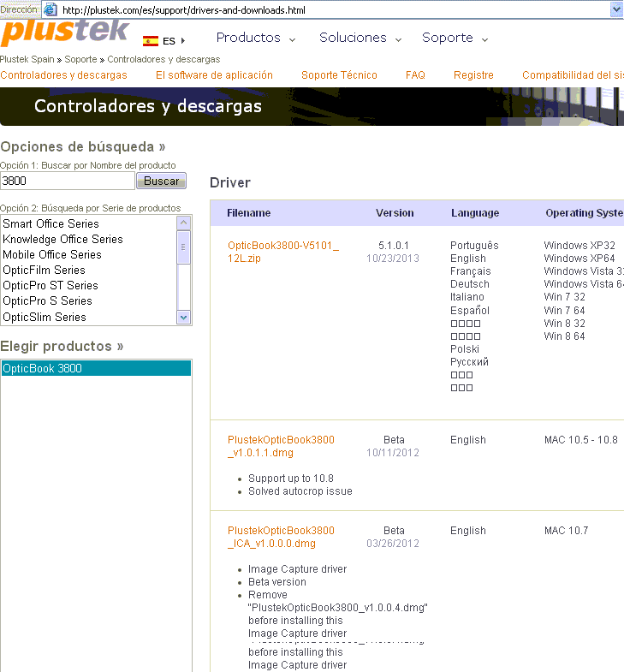Click Polski in language list
Image resolution: width=624 pixels, height=672 pixels.
click(x=465, y=349)
